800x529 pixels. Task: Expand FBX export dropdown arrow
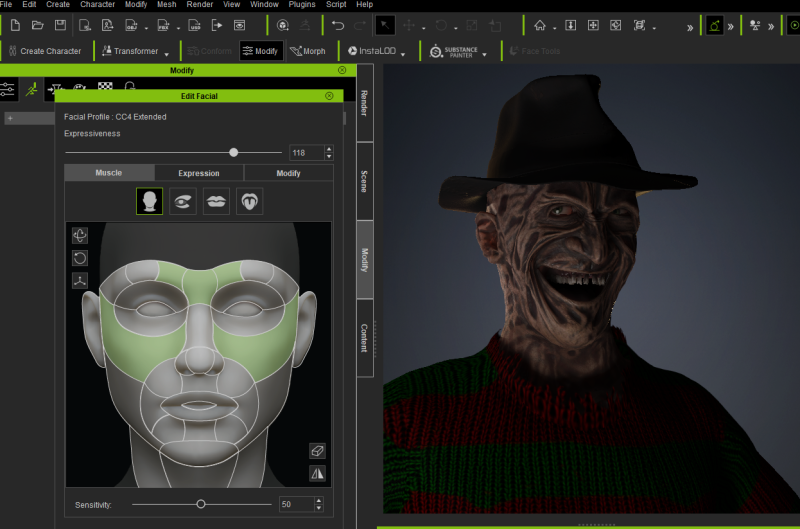(178, 28)
